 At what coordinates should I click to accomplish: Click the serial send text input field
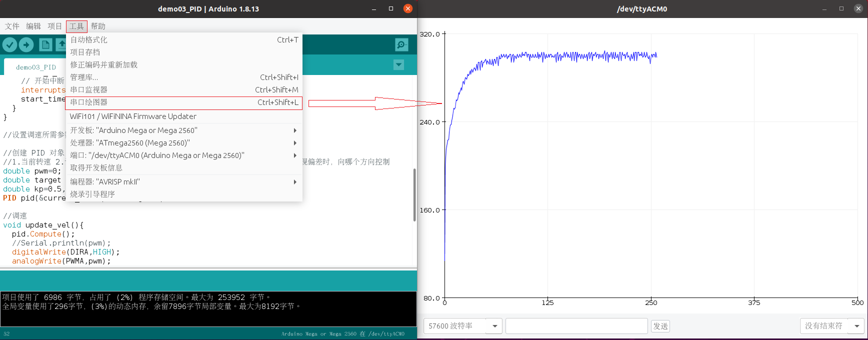(576, 326)
